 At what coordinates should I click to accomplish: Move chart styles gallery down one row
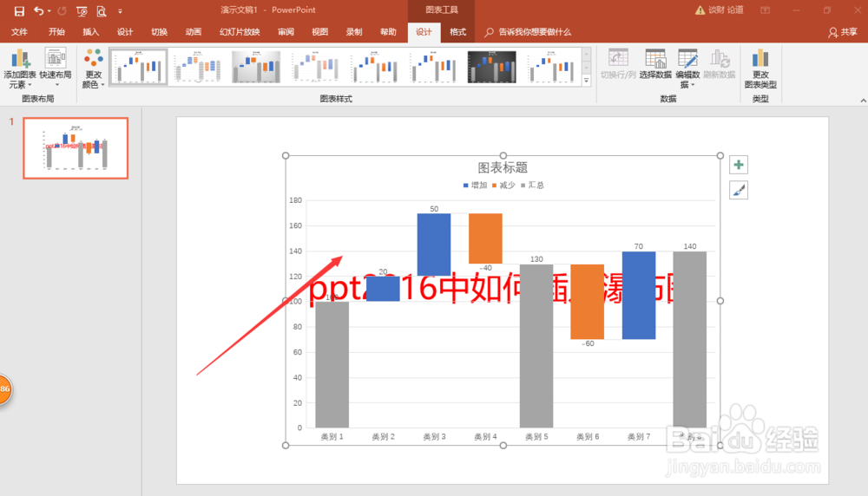pos(586,68)
